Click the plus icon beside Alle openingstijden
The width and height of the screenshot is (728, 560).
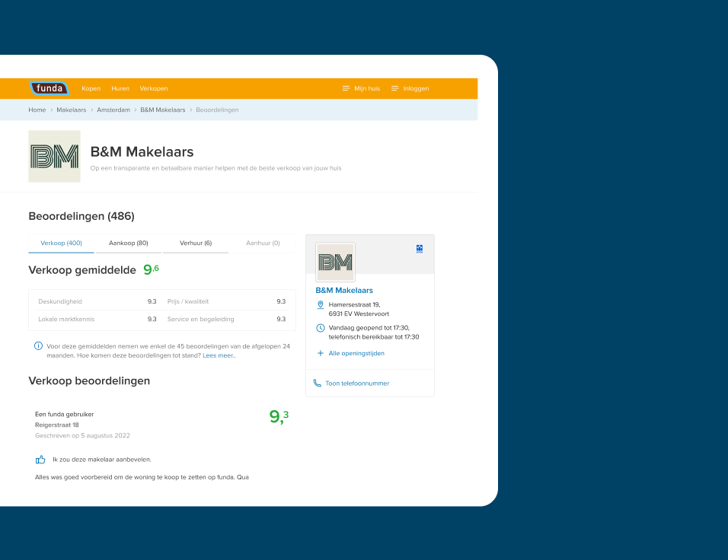pos(321,353)
